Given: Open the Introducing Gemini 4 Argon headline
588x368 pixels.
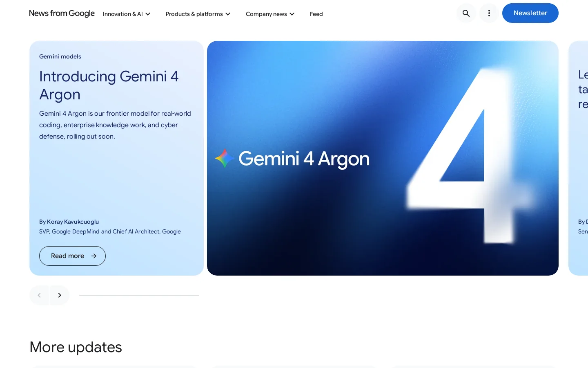Looking at the screenshot, I should tap(109, 85).
